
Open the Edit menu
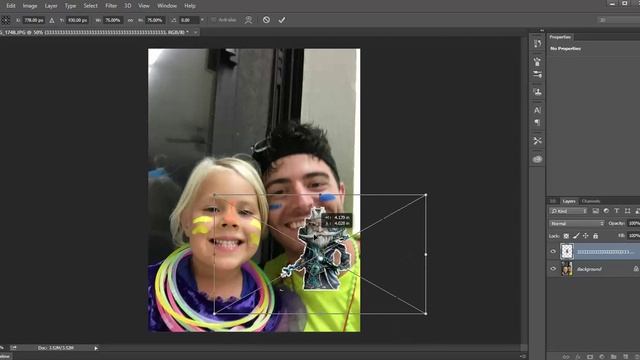[11, 6]
